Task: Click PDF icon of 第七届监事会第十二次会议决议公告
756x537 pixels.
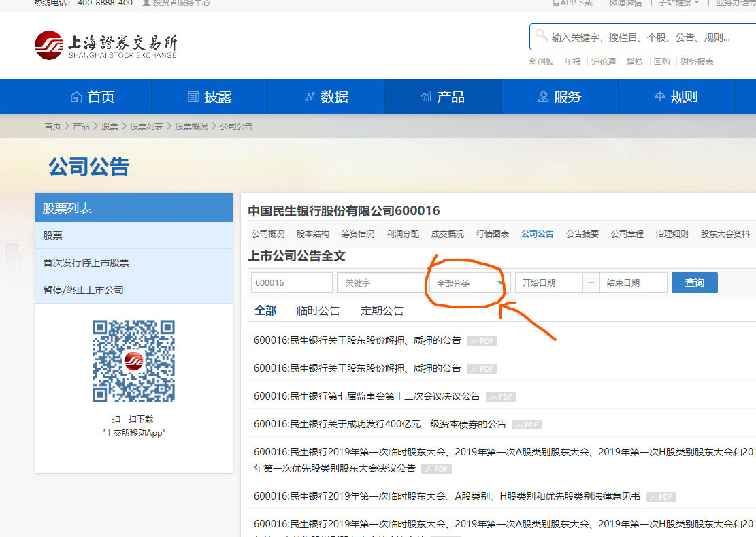Action: (501, 397)
